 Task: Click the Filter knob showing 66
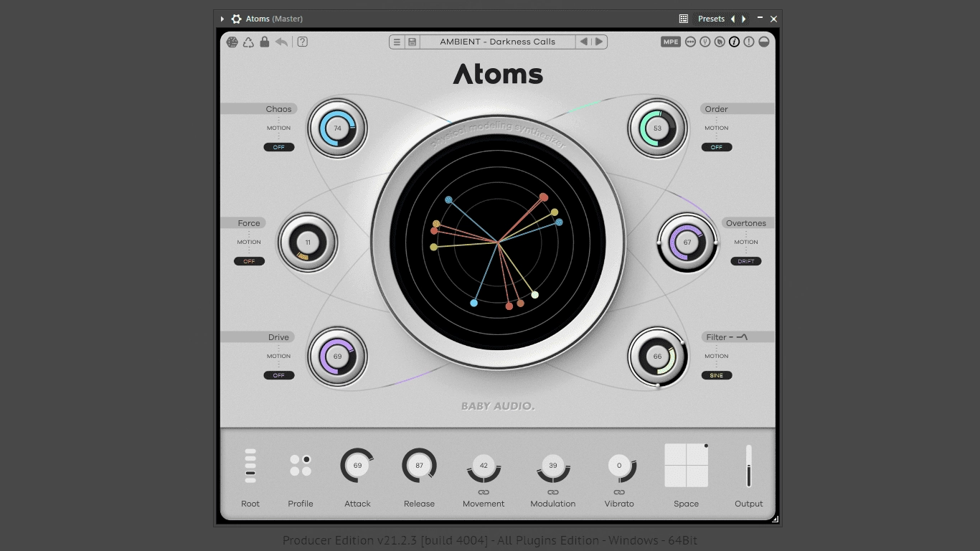657,357
